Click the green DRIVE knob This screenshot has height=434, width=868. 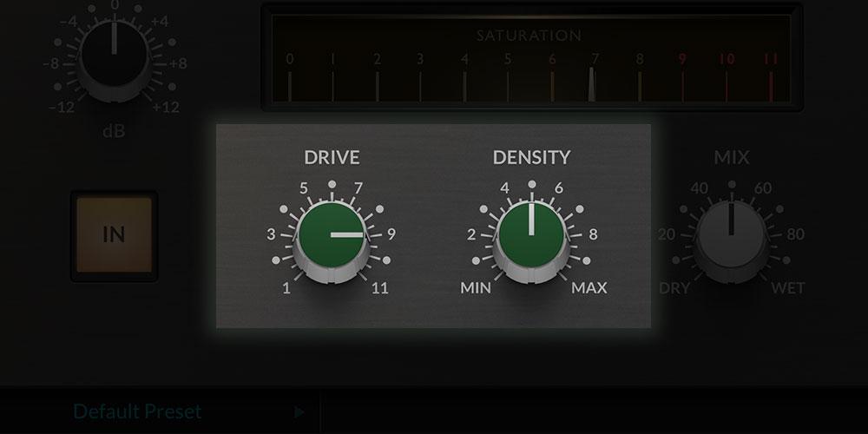click(331, 235)
